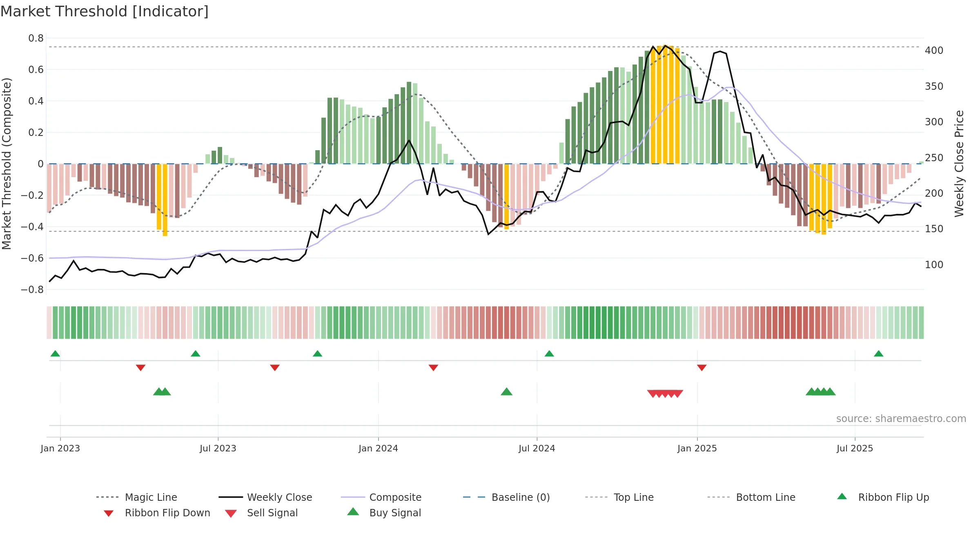
Task: Click the Market Threshold (Composite) axis title
Action: click(x=7, y=164)
